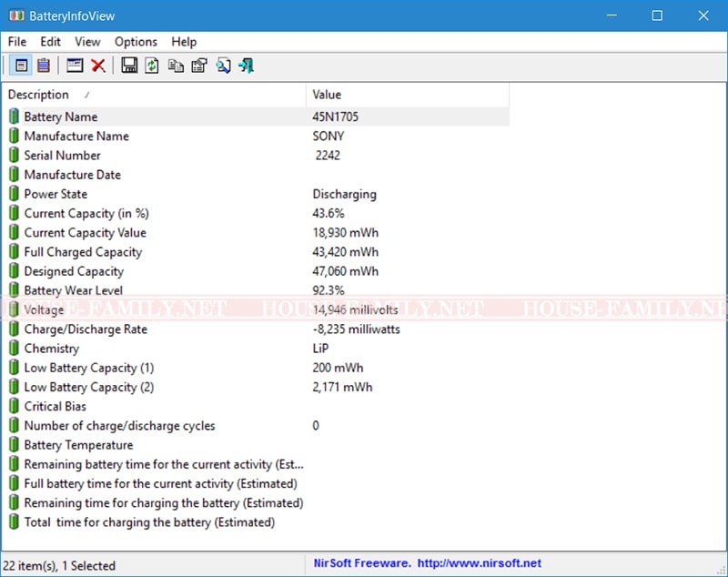Click battery icon beside Charge/Discharge Rate
728x577 pixels.
[x=14, y=329]
